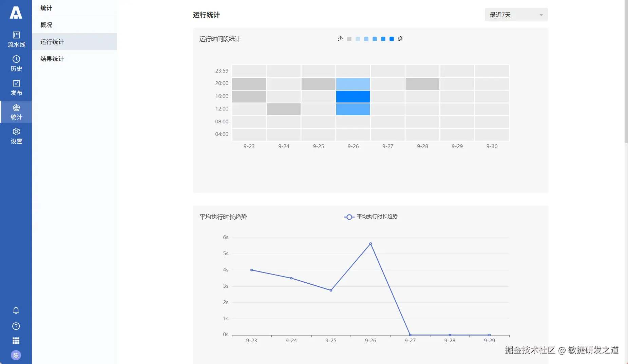Viewport: 628px width, 364px height.
Task: Click the 9-26 peak point on the line chart
Action: tap(370, 244)
